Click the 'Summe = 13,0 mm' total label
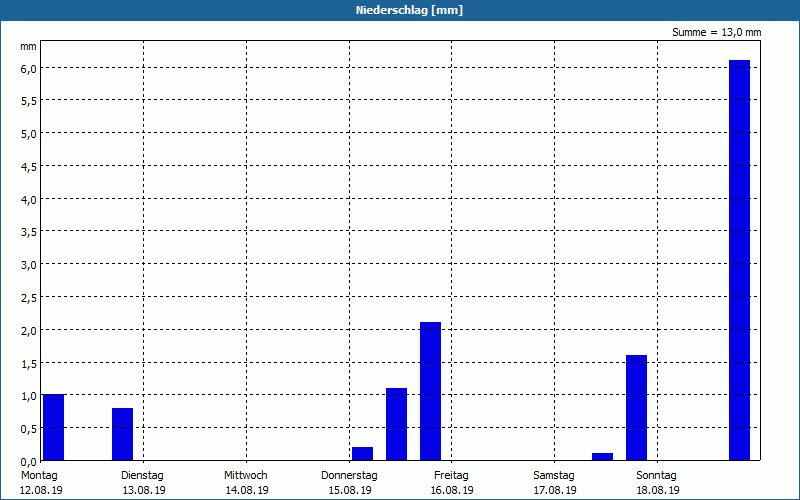Screen dimensions: 800x500 tap(716, 32)
